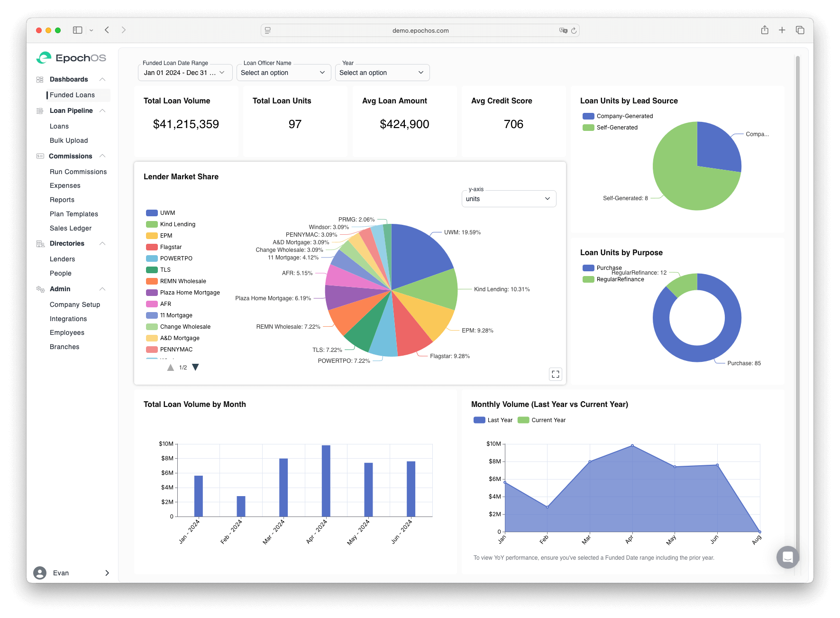Go back in browser history
Viewport: 840px width, 618px height.
107,30
